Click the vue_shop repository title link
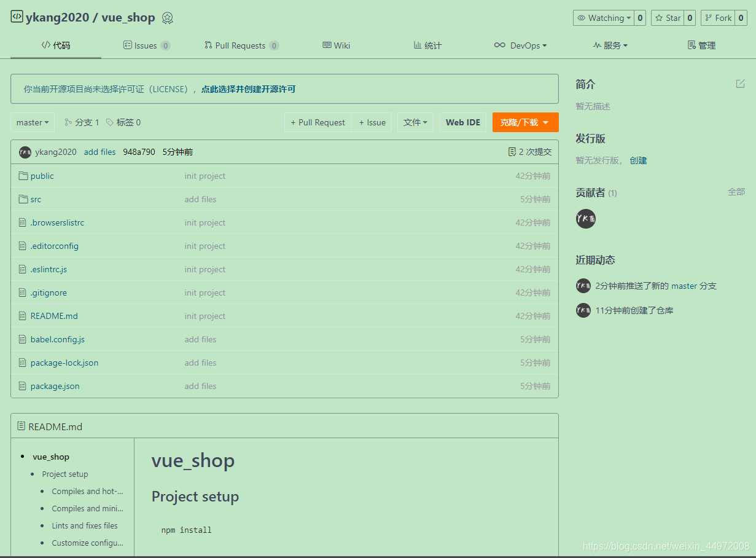 tap(128, 17)
